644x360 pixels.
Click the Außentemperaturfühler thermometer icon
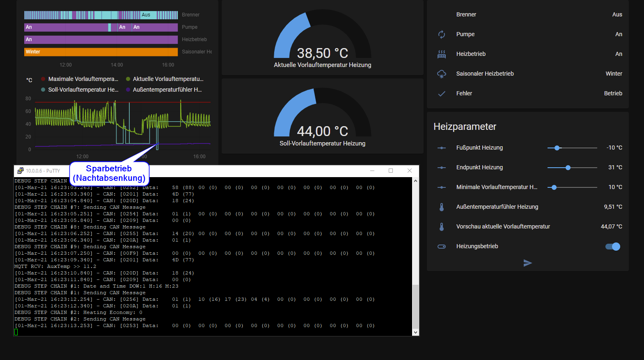click(x=442, y=207)
